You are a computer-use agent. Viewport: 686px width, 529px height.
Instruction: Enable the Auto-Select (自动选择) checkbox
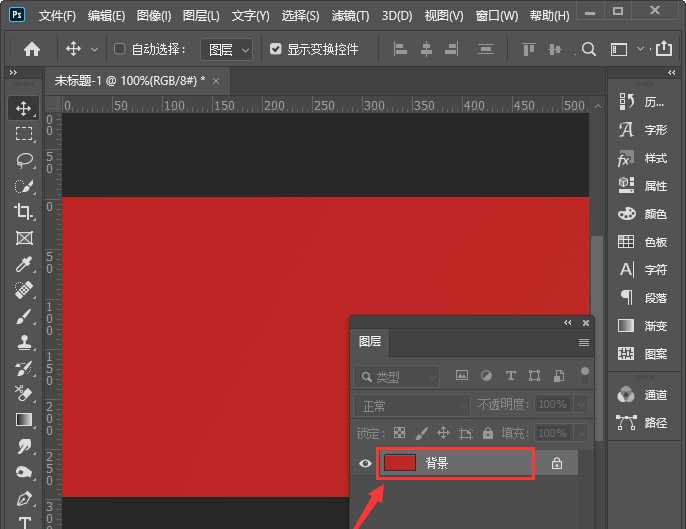120,49
